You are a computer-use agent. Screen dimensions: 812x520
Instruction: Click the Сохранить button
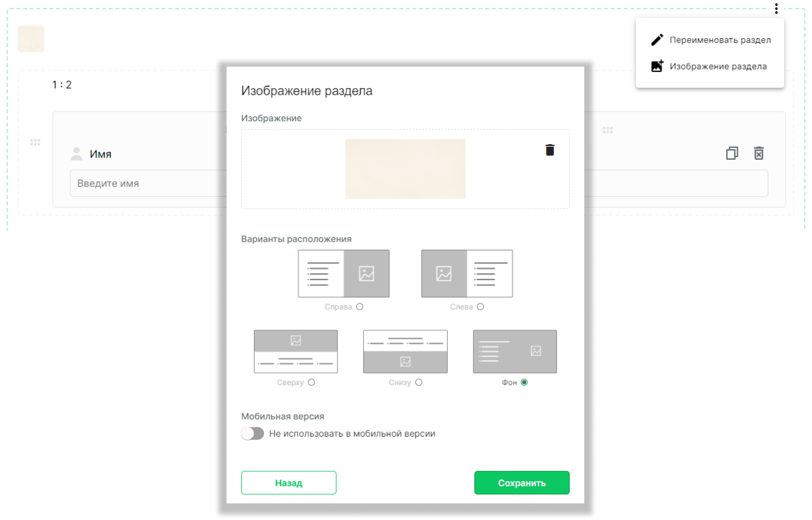pyautogui.click(x=522, y=483)
